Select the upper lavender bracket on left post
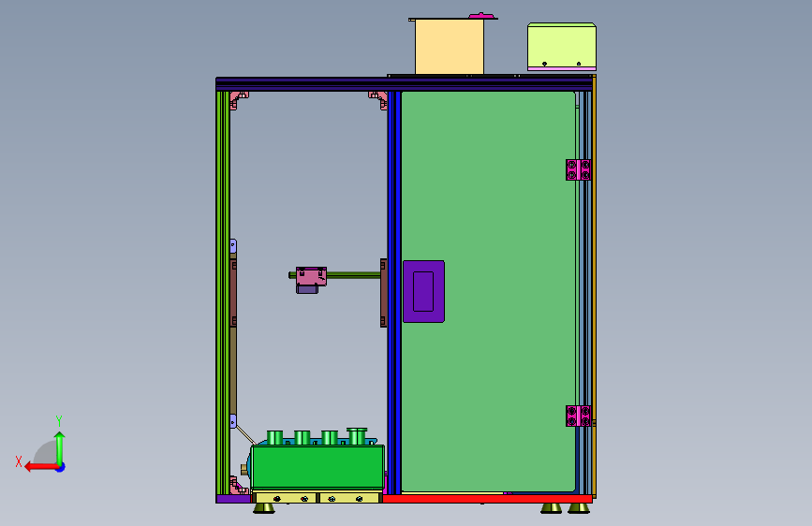 233,246
